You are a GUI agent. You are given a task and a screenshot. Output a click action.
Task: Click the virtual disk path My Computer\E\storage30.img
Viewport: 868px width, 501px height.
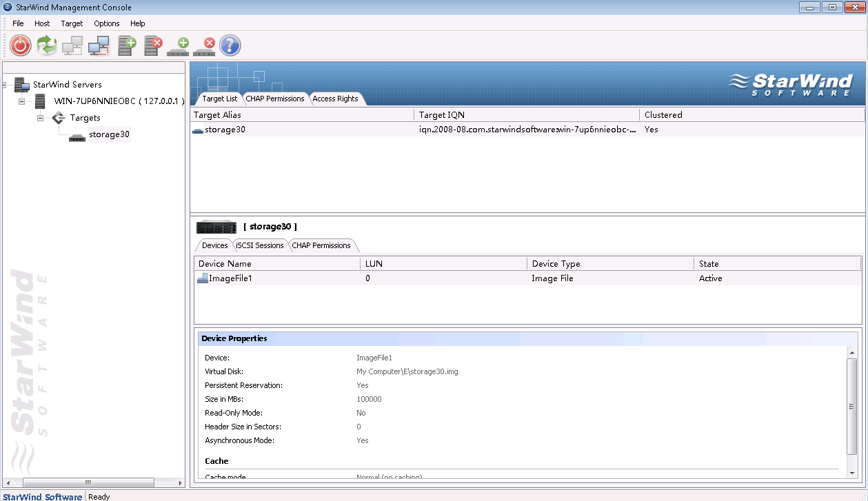coord(407,371)
